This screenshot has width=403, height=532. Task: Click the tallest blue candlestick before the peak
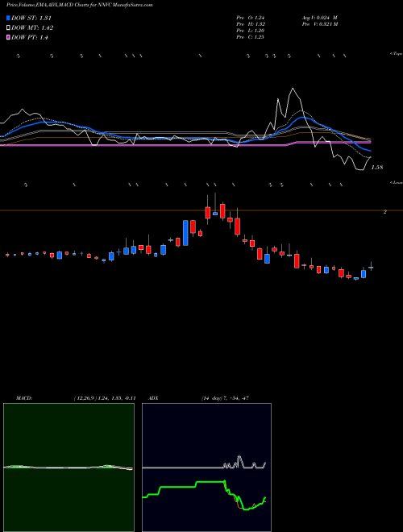click(185, 233)
